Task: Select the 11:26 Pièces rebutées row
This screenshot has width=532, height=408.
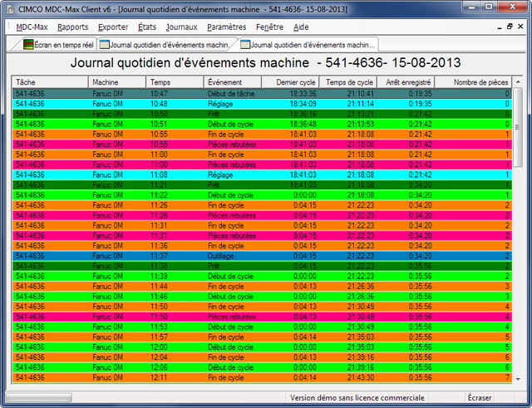Action: click(x=262, y=215)
